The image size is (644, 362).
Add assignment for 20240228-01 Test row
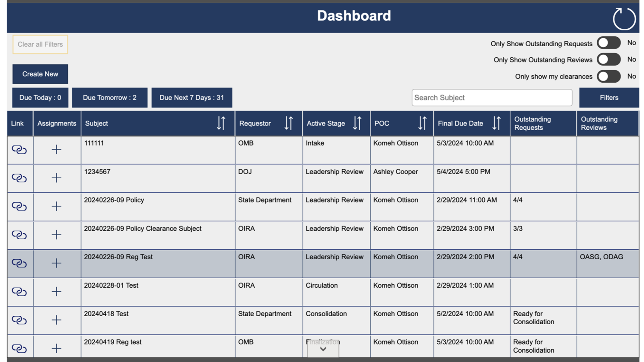point(56,292)
